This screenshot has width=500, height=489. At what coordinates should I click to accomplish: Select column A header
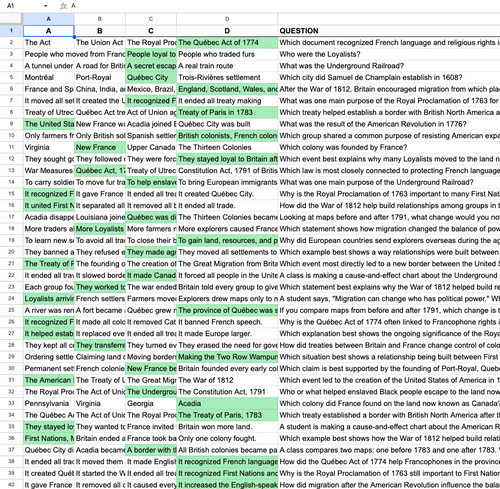(48, 19)
